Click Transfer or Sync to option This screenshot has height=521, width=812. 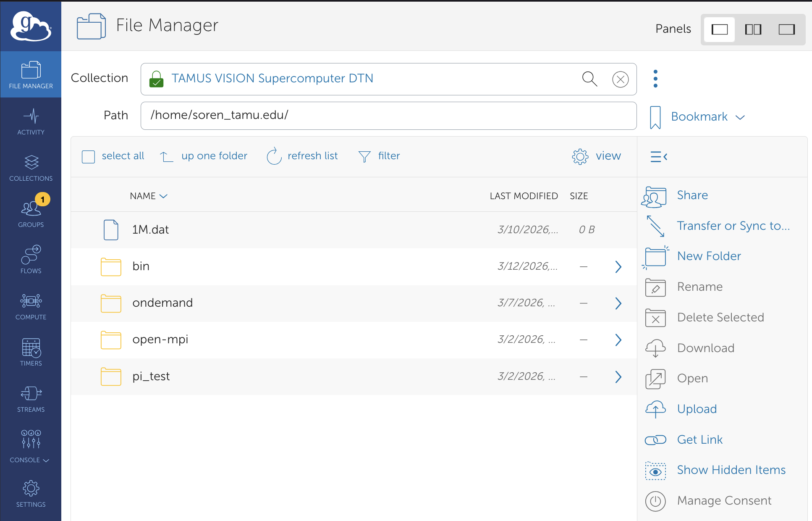[733, 226]
